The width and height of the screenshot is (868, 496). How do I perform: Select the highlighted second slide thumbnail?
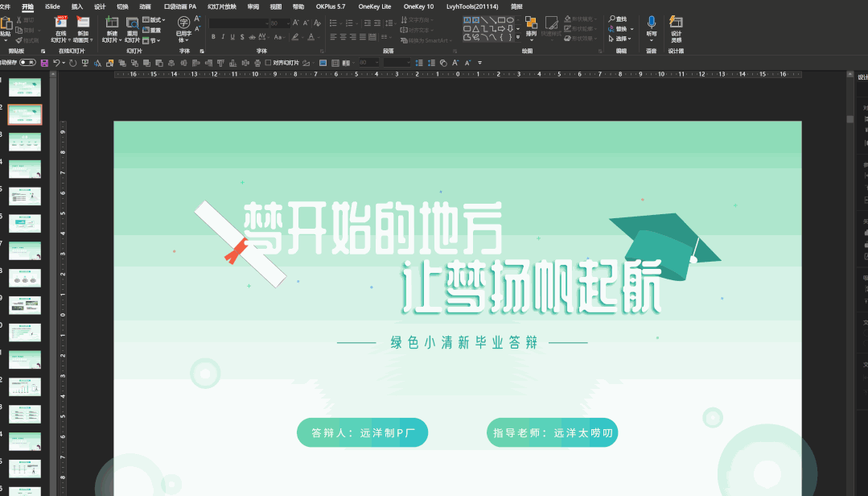click(x=25, y=114)
